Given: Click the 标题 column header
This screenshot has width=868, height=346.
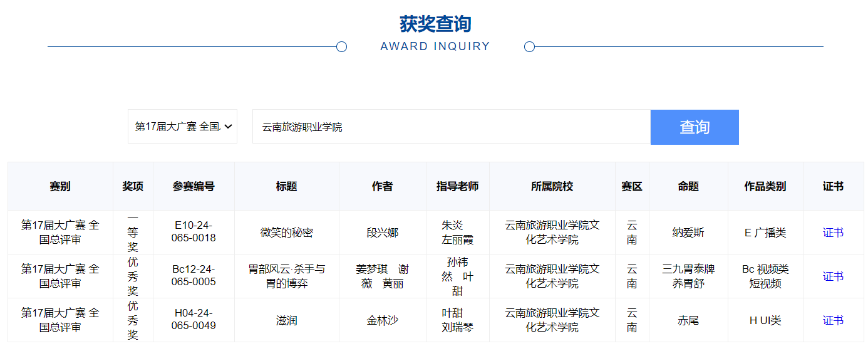Looking at the screenshot, I should pos(286,186).
